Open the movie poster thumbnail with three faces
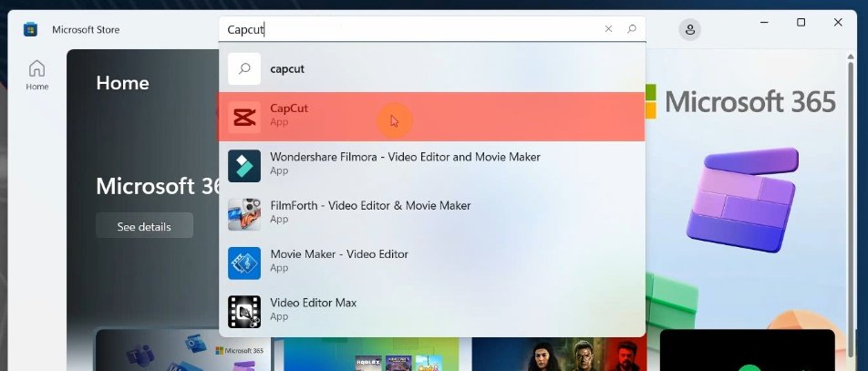The image size is (868, 371). 559,354
